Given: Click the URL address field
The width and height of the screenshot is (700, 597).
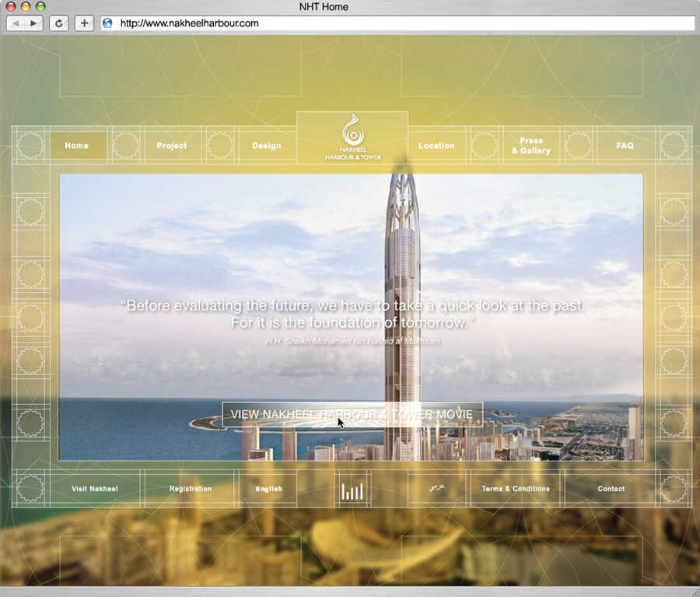Looking at the screenshot, I should click(397, 23).
